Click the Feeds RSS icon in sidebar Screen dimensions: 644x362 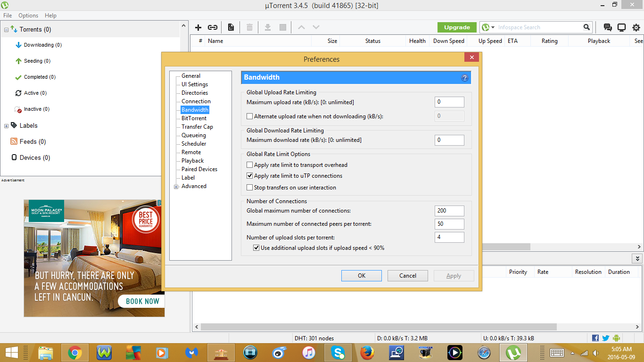[x=14, y=141]
